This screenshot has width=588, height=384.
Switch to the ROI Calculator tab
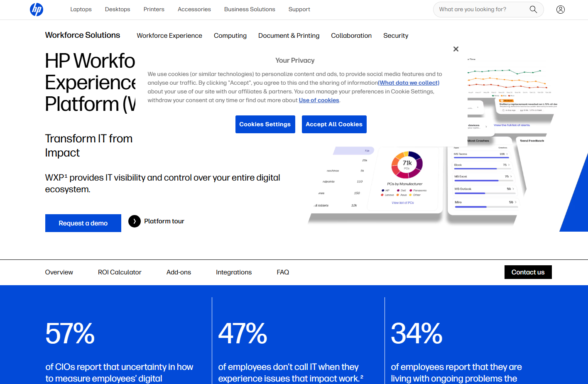120,272
